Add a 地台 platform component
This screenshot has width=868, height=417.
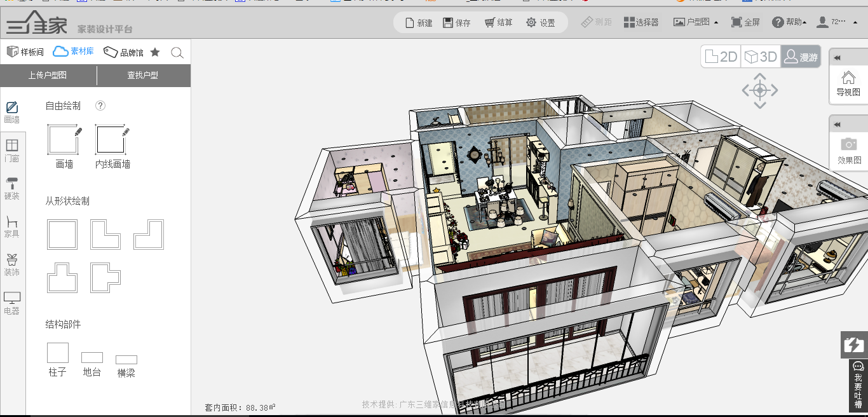click(92, 365)
